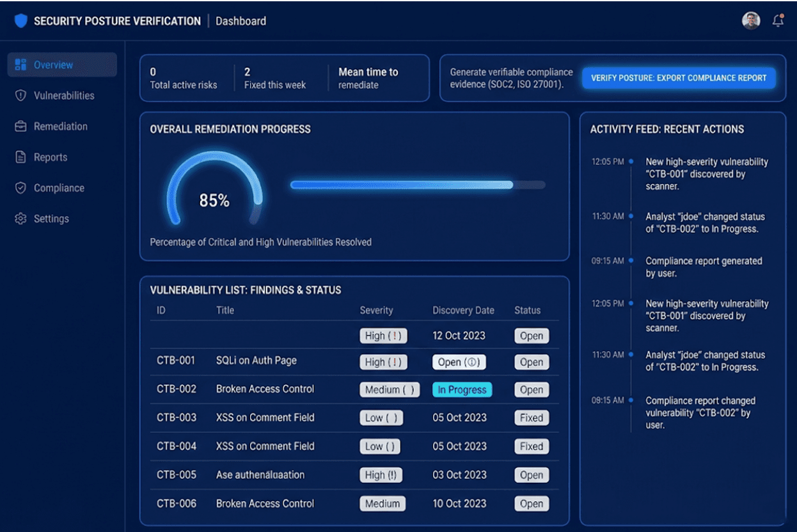This screenshot has height=532, width=797.
Task: Click XSS on Comment Field in CTB-003 row
Action: 265,418
